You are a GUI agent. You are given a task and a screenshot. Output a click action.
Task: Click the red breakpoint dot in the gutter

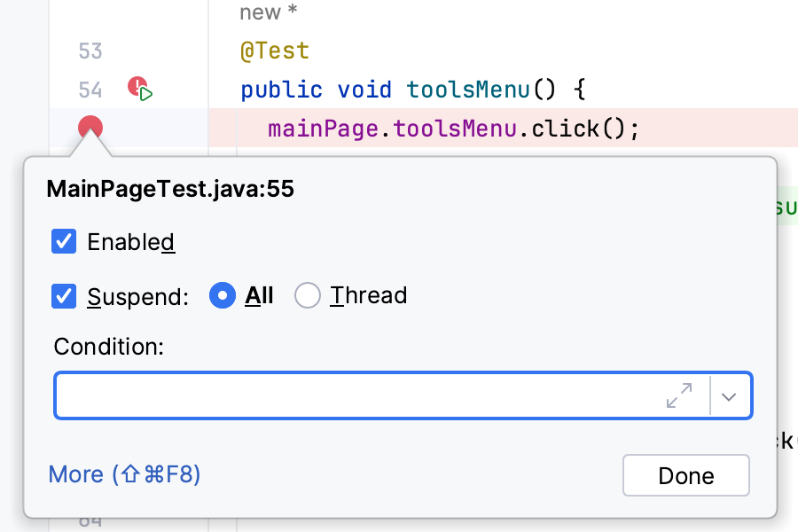pos(90,129)
